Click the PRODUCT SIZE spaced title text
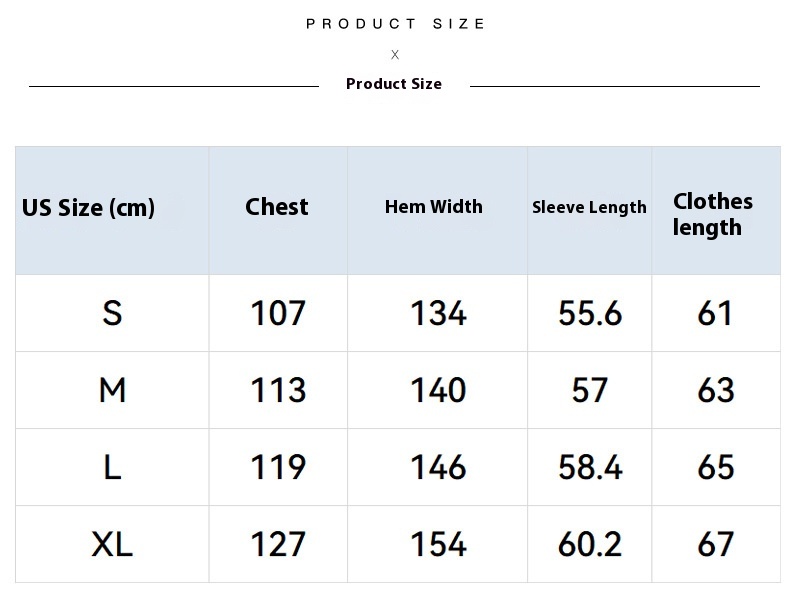The image size is (790, 607). (396, 24)
